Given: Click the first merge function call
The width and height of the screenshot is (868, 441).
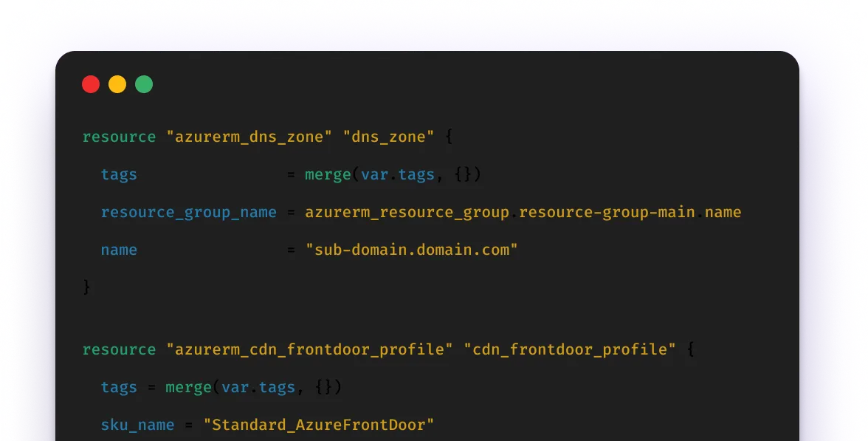Looking at the screenshot, I should tap(327, 174).
